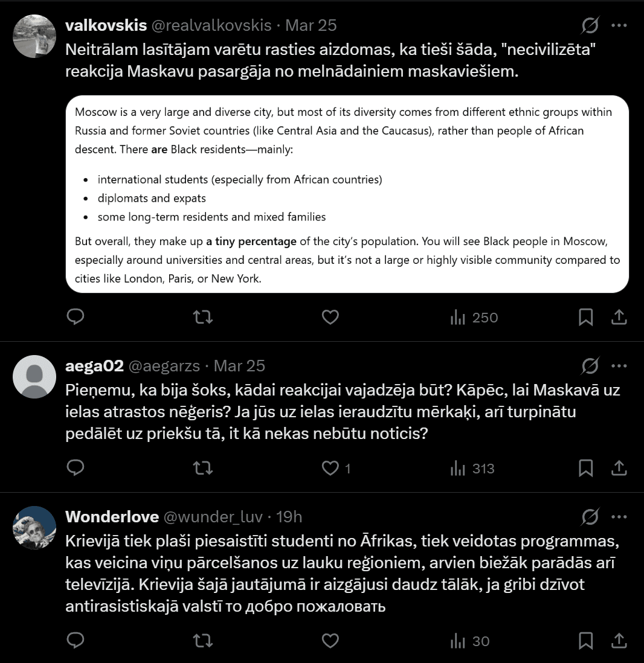The width and height of the screenshot is (644, 663).
Task: Share the valkovskis tweet
Action: 619,317
